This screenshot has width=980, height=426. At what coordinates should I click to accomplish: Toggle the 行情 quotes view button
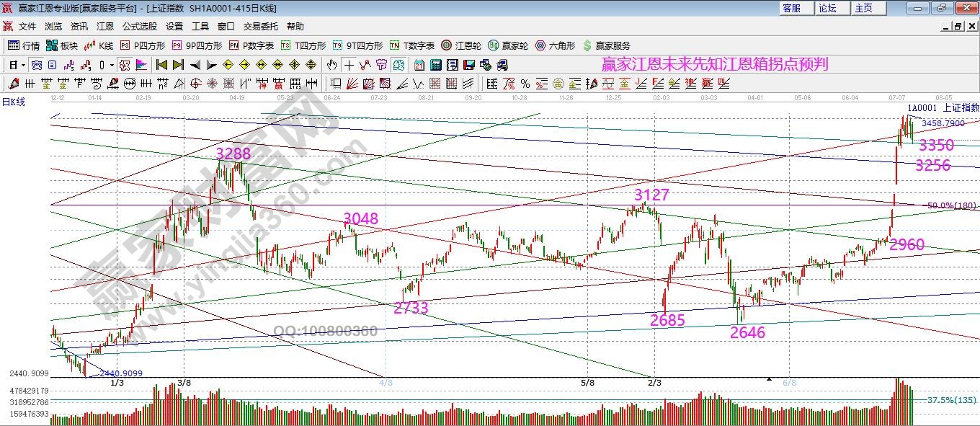coord(23,45)
